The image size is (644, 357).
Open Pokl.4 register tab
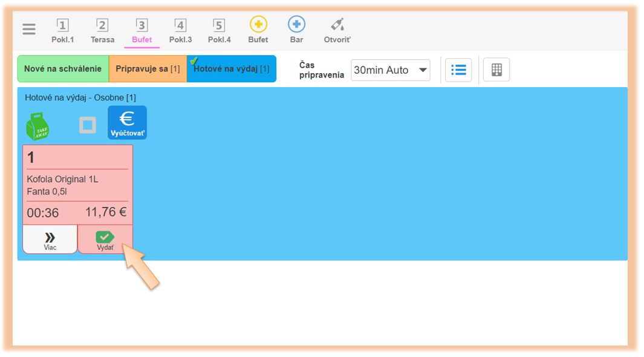219,31
